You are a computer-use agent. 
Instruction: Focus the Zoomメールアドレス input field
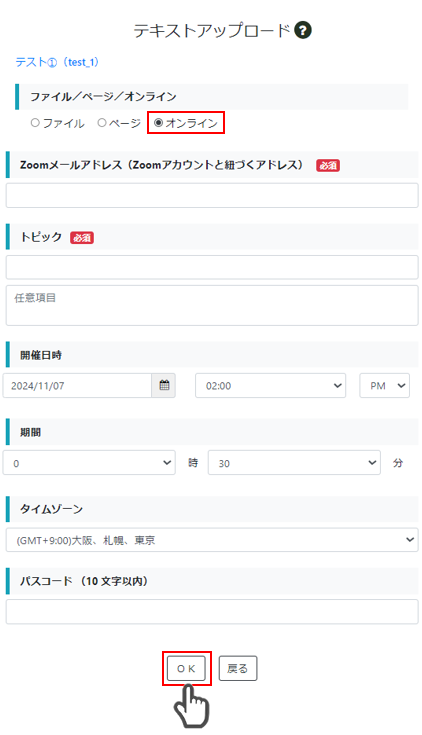[212, 195]
